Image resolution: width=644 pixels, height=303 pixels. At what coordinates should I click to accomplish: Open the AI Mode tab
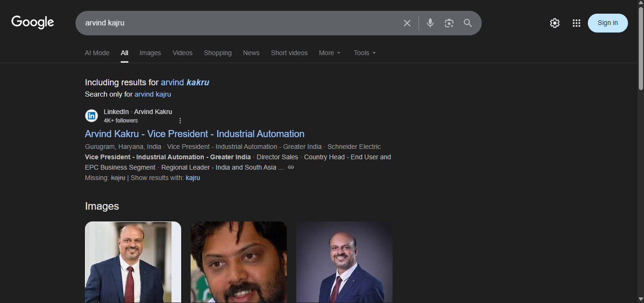[97, 53]
